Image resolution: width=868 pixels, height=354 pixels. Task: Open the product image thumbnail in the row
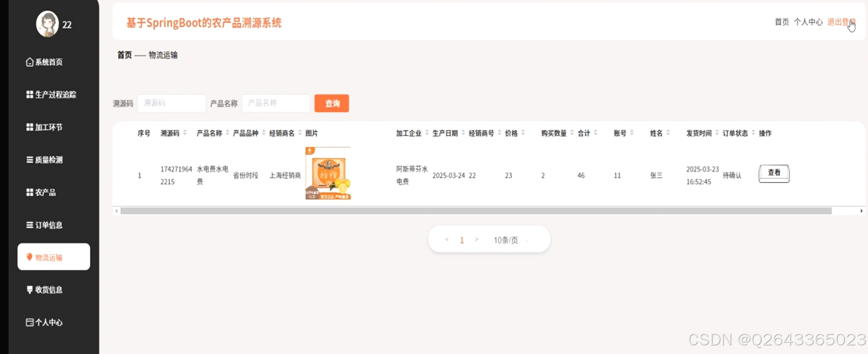(328, 173)
